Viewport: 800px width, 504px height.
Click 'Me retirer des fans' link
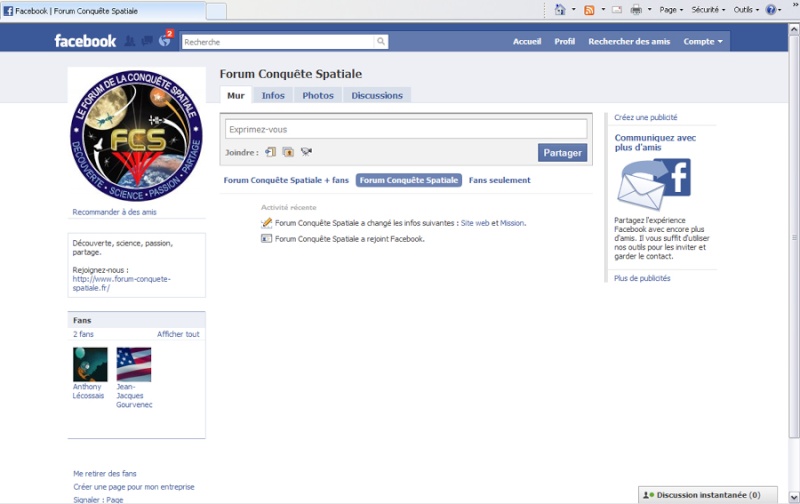click(105, 473)
